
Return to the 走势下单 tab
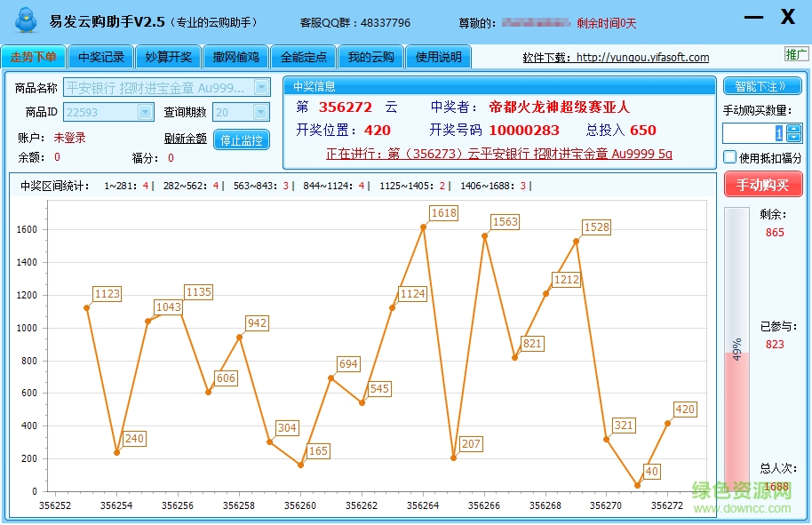(x=34, y=55)
